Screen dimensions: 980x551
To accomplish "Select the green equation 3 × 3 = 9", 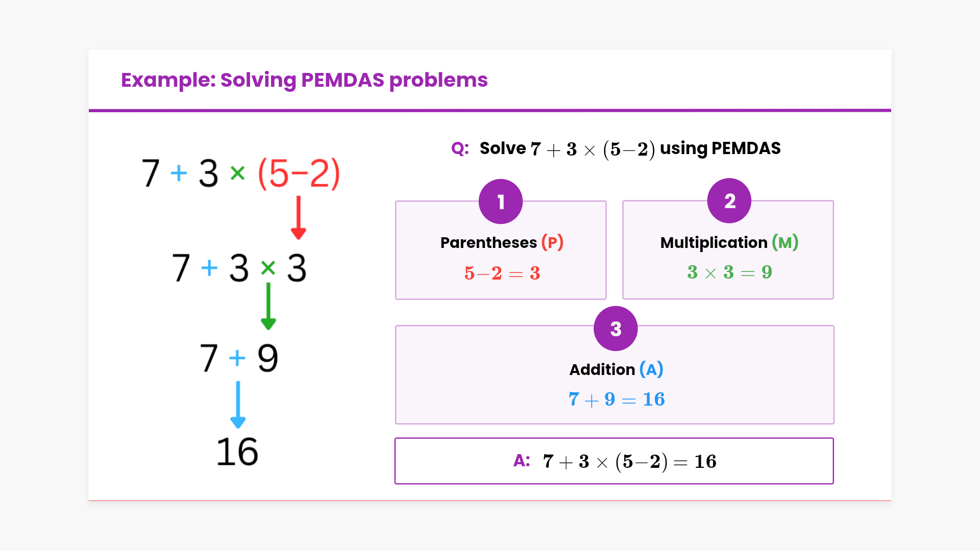I will pos(729,272).
